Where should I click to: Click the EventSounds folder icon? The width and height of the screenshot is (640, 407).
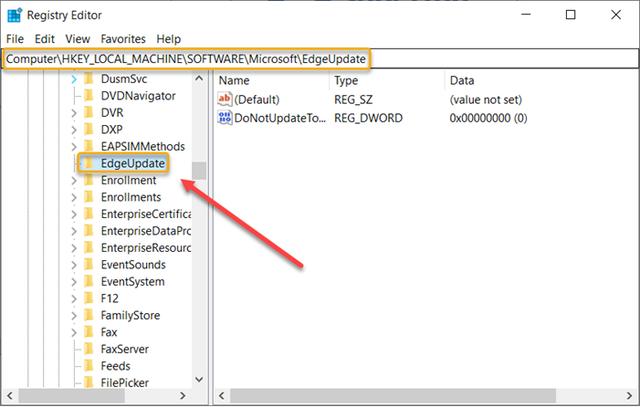88,265
